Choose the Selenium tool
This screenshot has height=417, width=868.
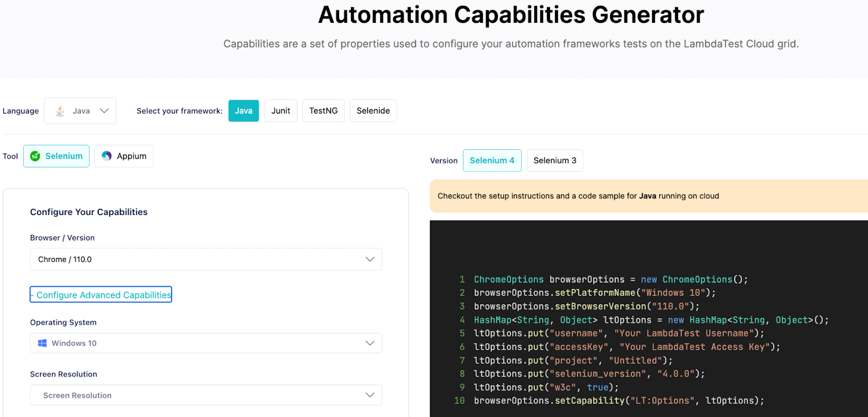(x=56, y=156)
